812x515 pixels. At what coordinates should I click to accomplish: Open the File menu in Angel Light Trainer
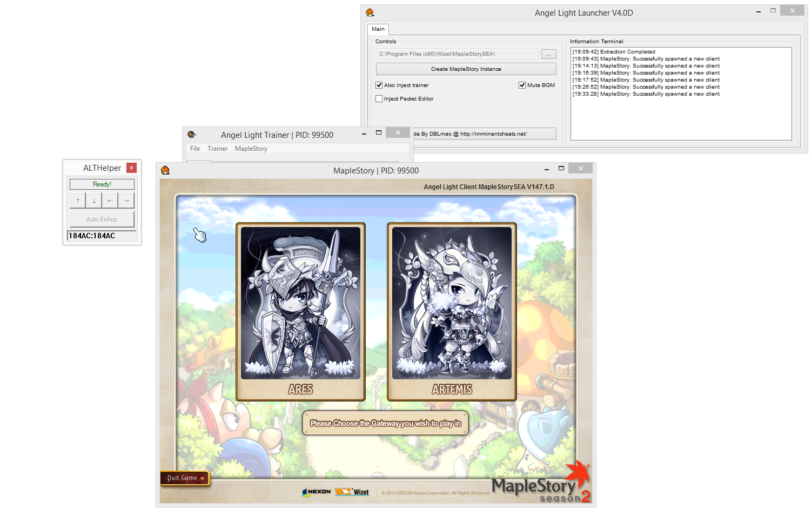click(195, 149)
